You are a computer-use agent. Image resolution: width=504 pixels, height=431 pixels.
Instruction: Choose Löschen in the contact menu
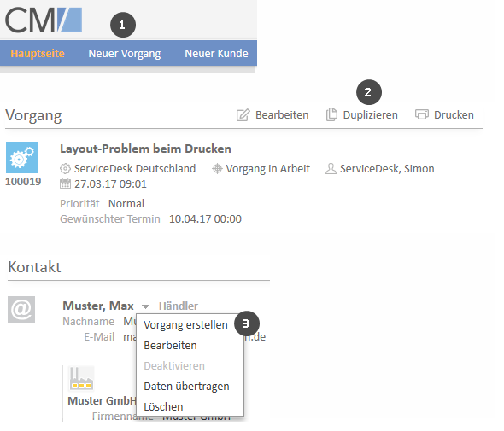[163, 407]
